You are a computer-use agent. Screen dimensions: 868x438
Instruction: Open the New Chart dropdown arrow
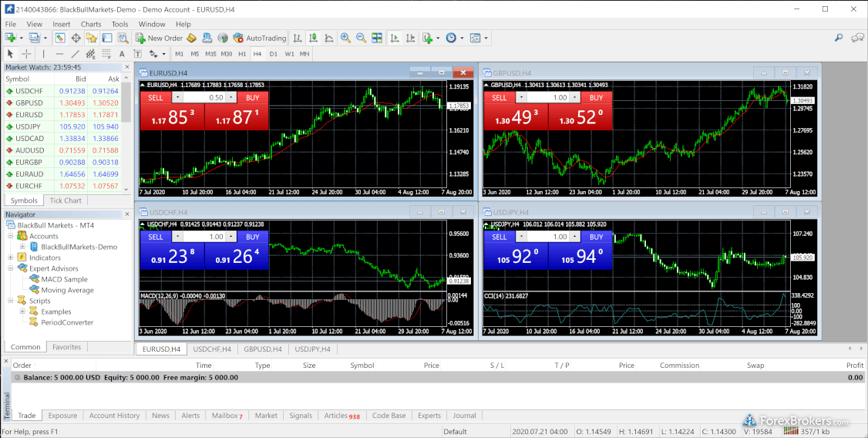[21, 39]
